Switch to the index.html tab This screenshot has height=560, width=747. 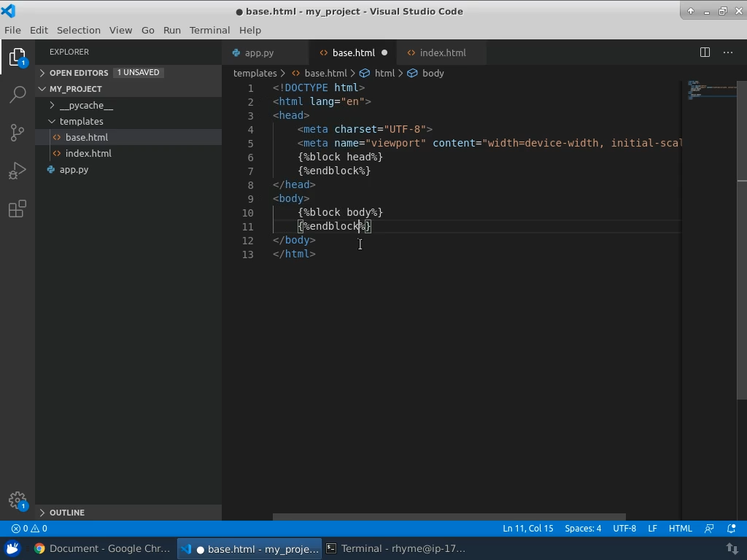[x=442, y=52]
